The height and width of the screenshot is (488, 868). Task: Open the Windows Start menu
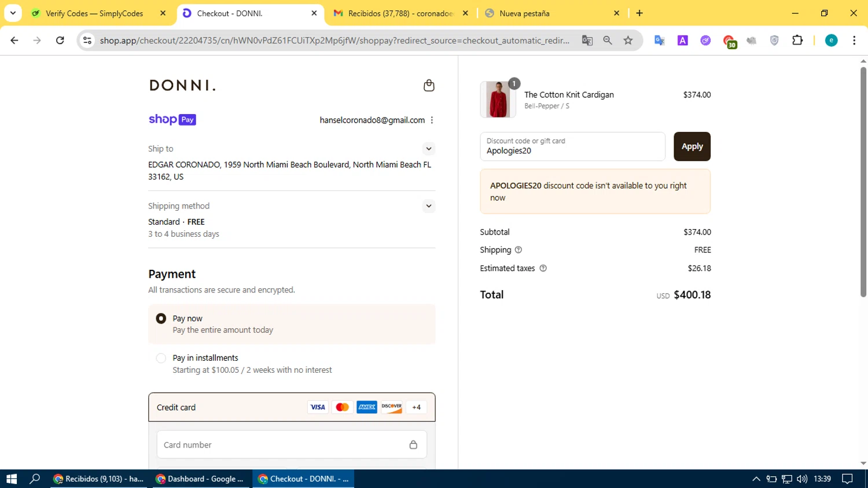point(12,479)
